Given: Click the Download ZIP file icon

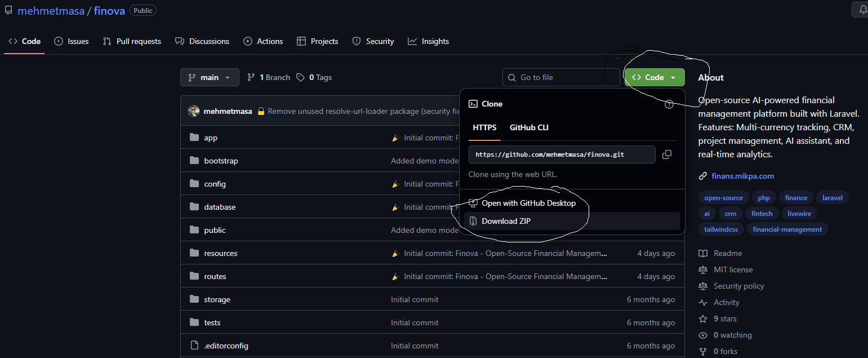Looking at the screenshot, I should point(473,221).
